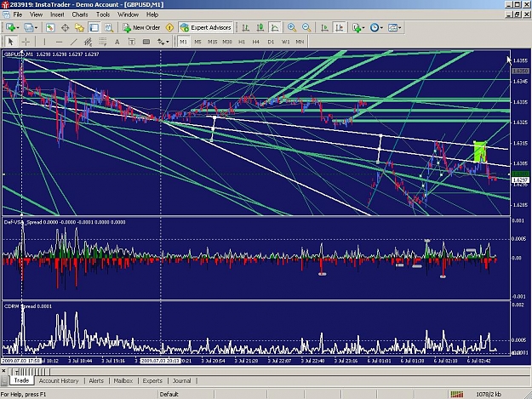Screen dimensions: 532x399
Task: Select the Text Label tool
Action: tap(132, 42)
